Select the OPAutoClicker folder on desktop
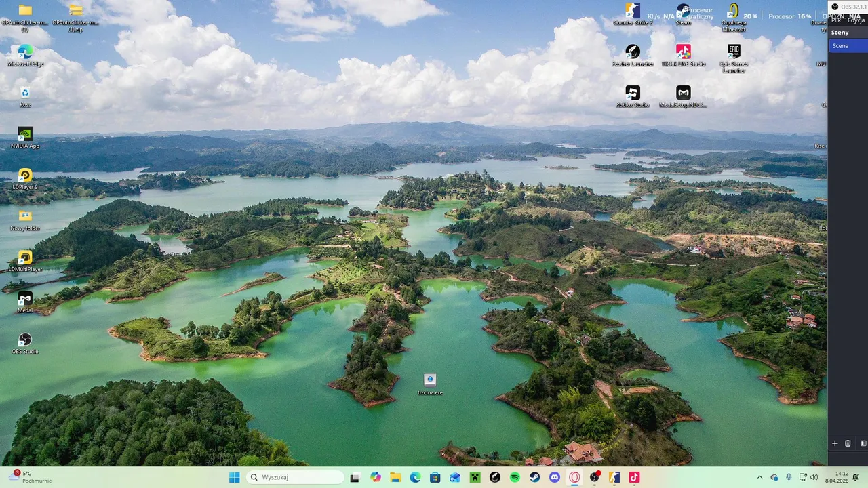This screenshot has height=488, width=868. point(25,17)
